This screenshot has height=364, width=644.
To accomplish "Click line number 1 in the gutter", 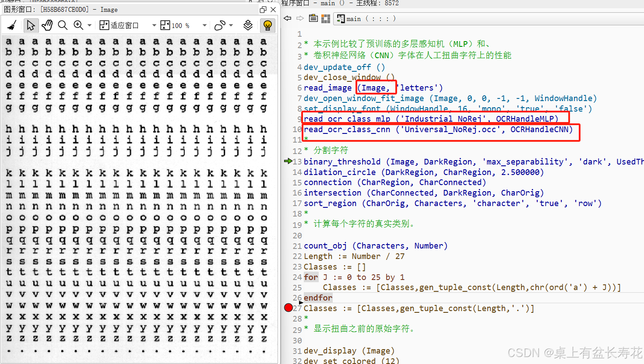I will pyautogui.click(x=299, y=34).
